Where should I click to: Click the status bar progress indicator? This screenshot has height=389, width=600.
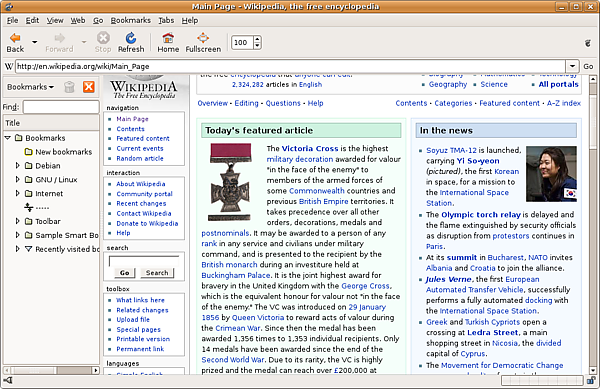coord(542,380)
